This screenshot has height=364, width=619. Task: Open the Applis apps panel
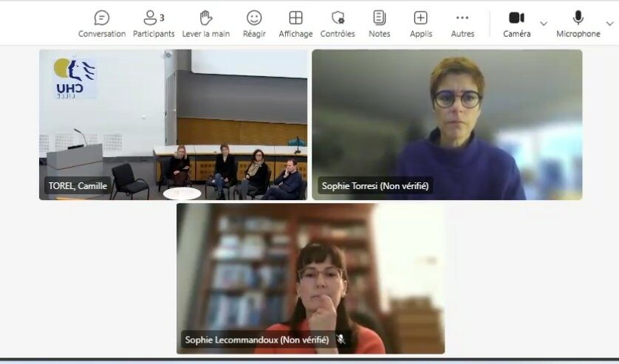pos(420,24)
